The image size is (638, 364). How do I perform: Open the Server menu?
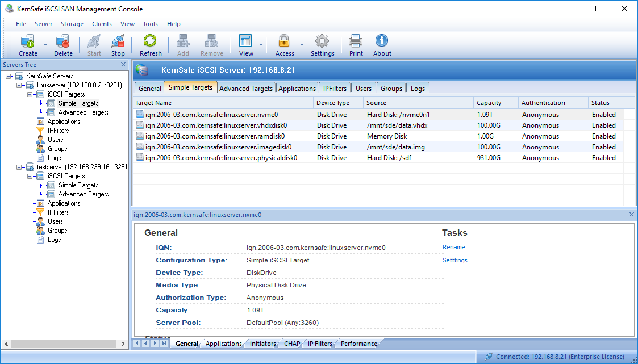tap(44, 24)
